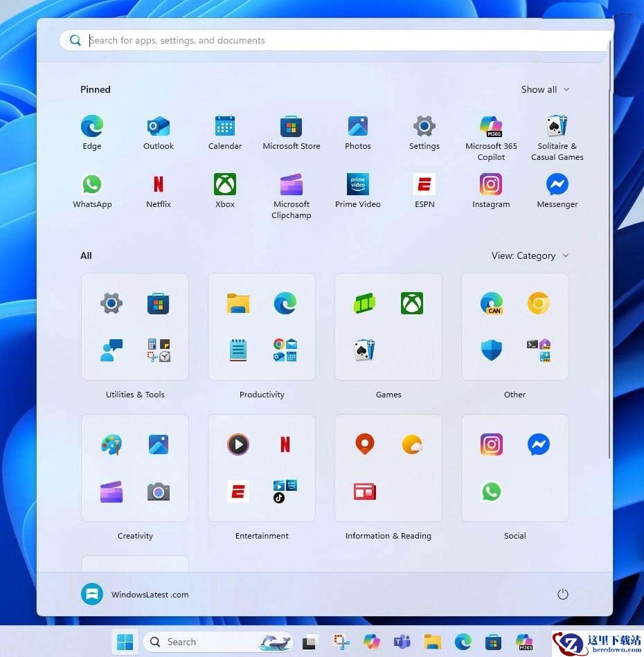The height and width of the screenshot is (657, 644).
Task: Click the Windows Start button on taskbar
Action: (x=125, y=642)
